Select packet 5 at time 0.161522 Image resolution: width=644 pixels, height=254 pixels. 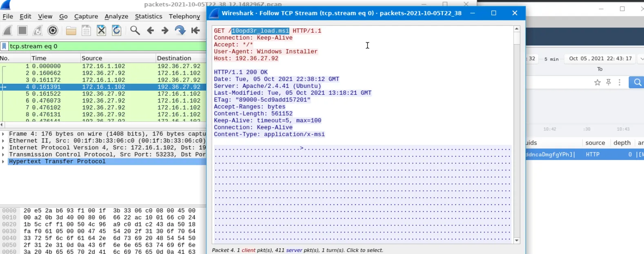click(103, 94)
